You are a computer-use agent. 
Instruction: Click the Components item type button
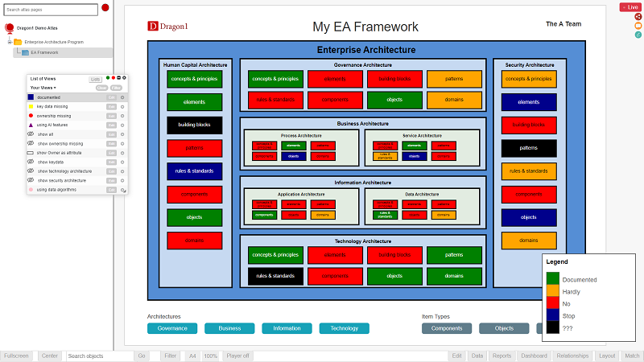(x=447, y=328)
